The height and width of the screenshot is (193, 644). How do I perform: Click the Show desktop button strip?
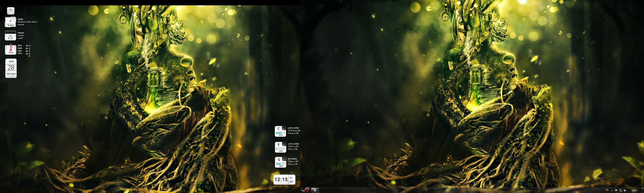coord(642,190)
